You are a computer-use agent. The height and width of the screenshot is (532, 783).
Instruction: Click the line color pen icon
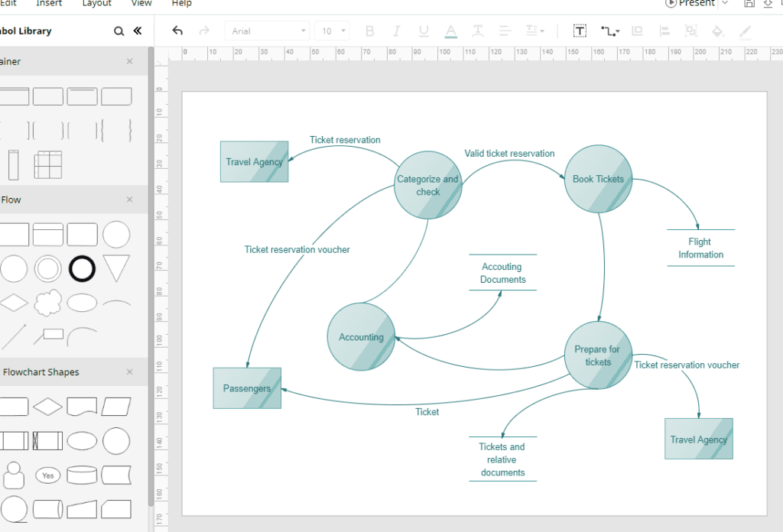(x=745, y=32)
